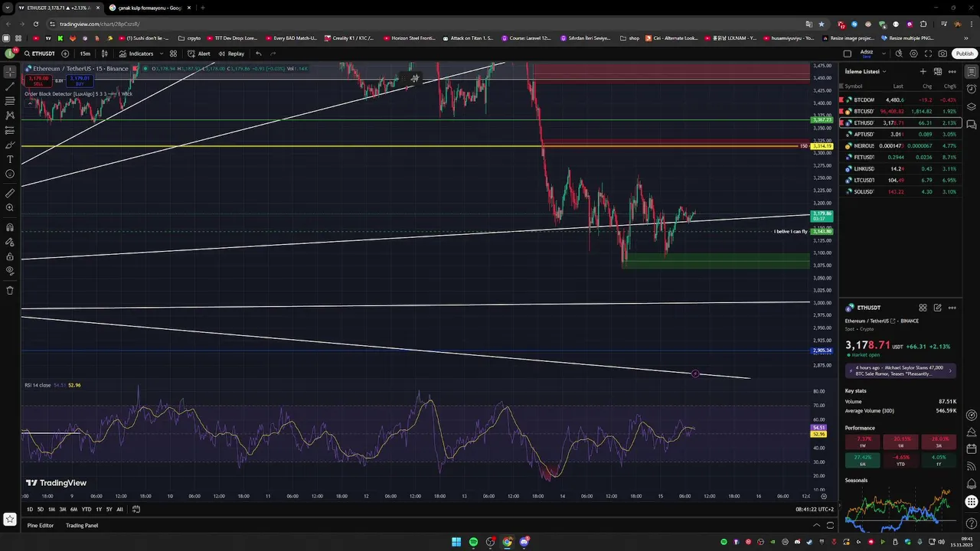Select the crosshair cursor tool

click(x=10, y=71)
